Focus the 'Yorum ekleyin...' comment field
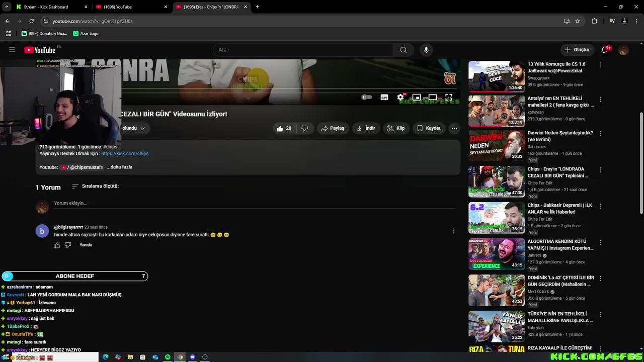The width and height of the screenshot is (644, 362). [254, 203]
